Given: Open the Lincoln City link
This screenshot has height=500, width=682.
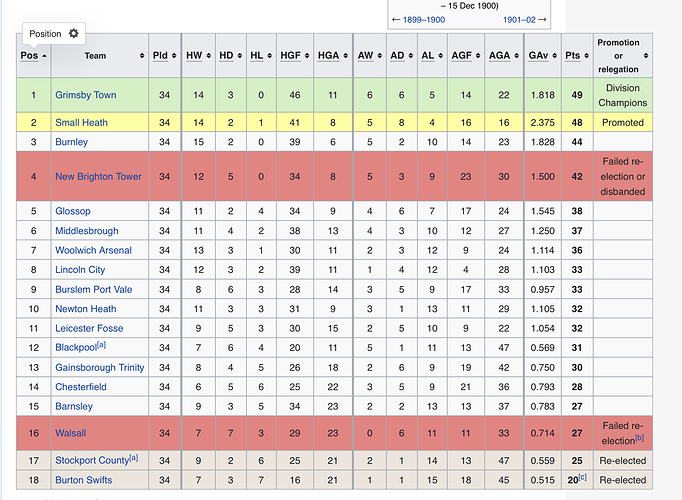Looking at the screenshot, I should click(80, 270).
